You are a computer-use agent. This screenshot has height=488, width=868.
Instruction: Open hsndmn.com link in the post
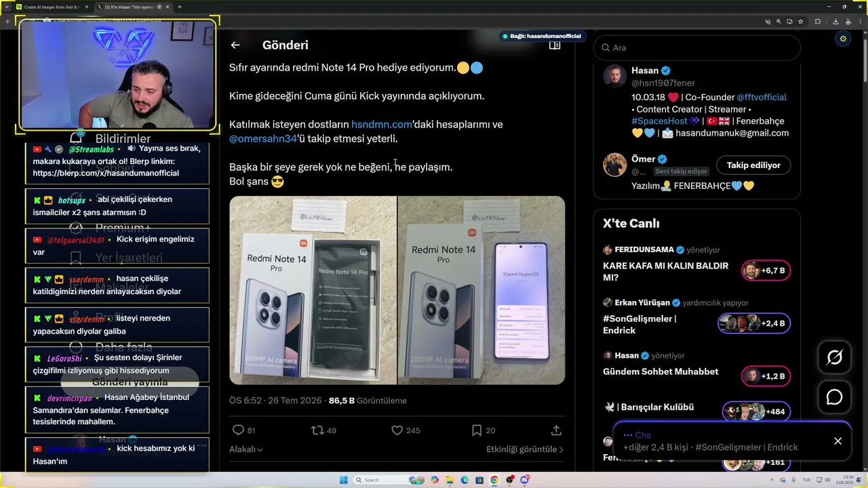[x=382, y=124]
